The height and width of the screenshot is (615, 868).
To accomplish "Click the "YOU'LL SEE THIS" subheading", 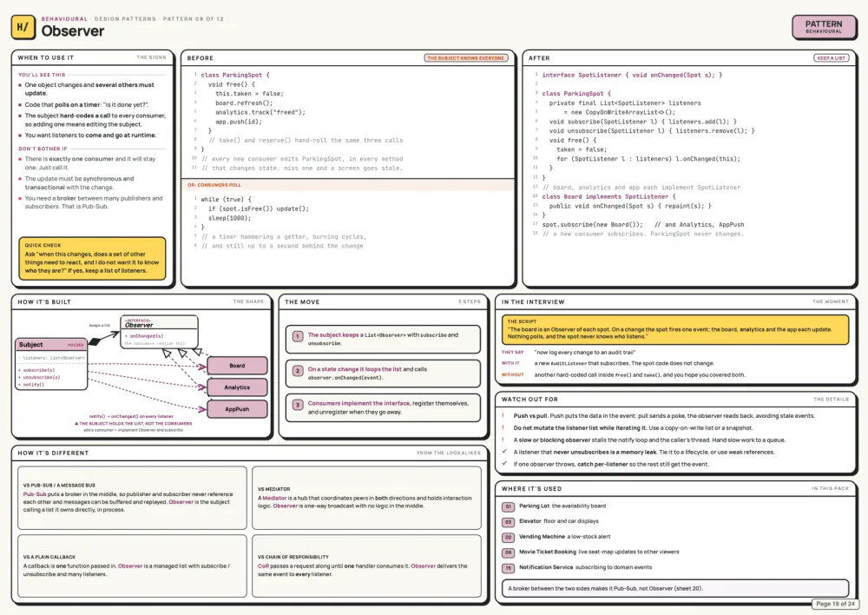I will tap(42, 75).
